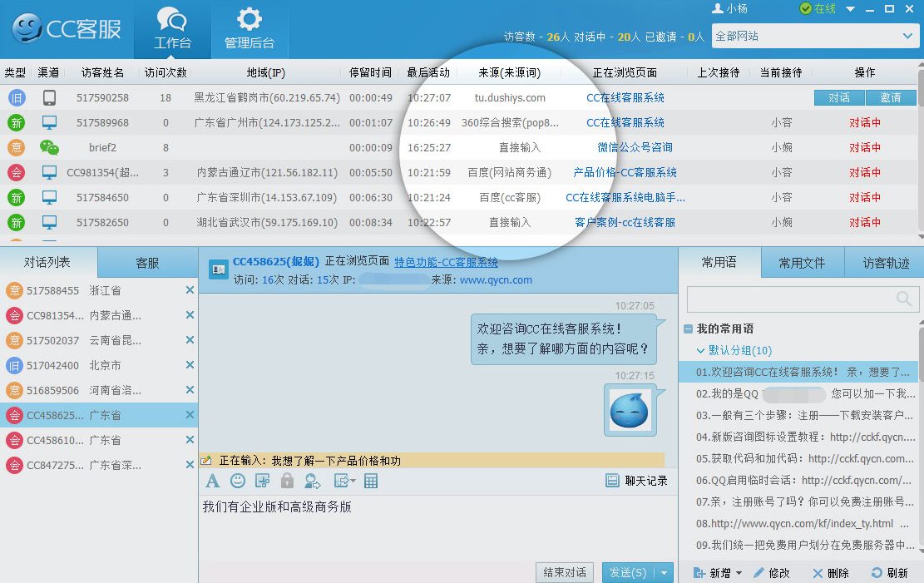This screenshot has width=924, height=583.
Task: Click the 意 type badge for visitor brief2
Action: point(17,147)
